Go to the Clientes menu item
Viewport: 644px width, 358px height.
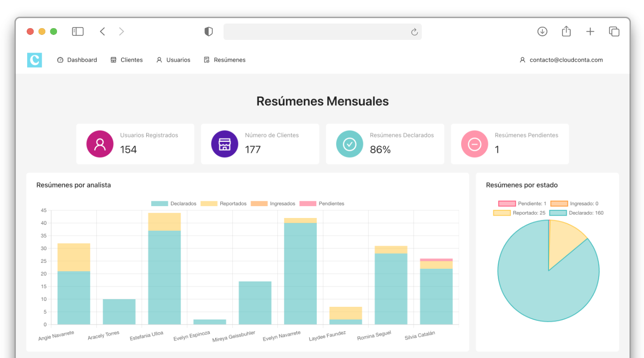click(x=127, y=60)
